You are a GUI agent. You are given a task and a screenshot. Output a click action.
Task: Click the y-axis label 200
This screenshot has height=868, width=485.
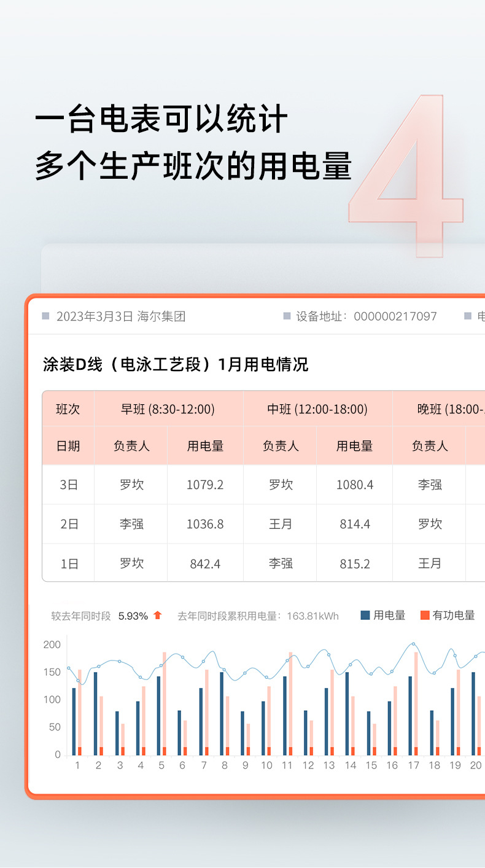tap(52, 644)
